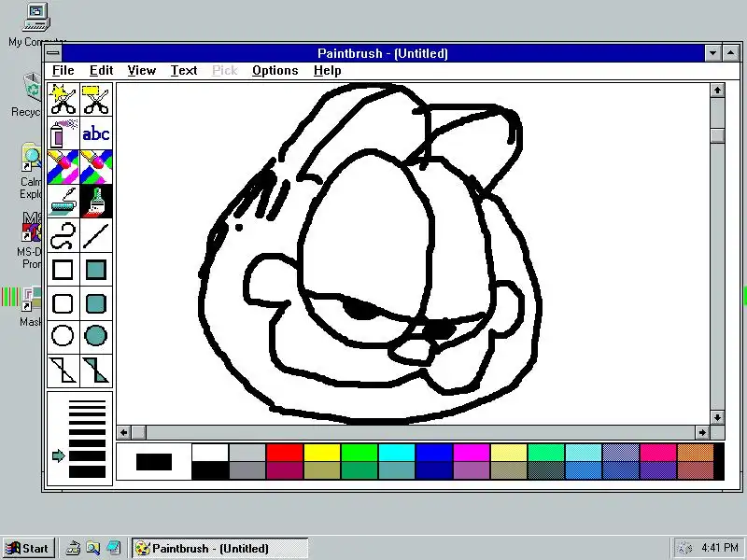Image resolution: width=747 pixels, height=560 pixels.
Task: Open the Text menu
Action: click(x=184, y=71)
